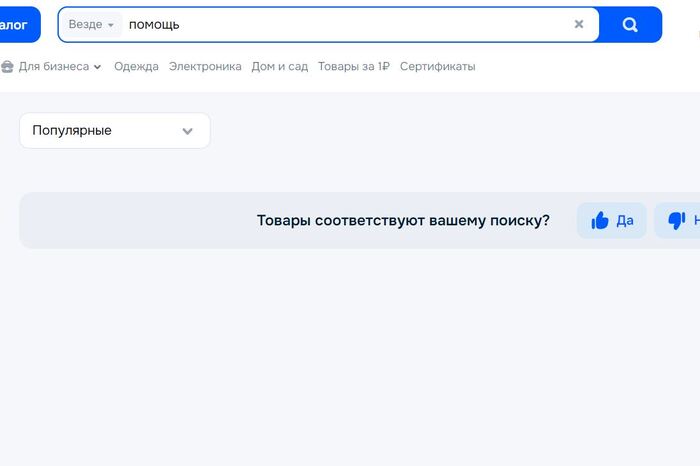Go to the Электроника category
The height and width of the screenshot is (466, 700).
[205, 67]
